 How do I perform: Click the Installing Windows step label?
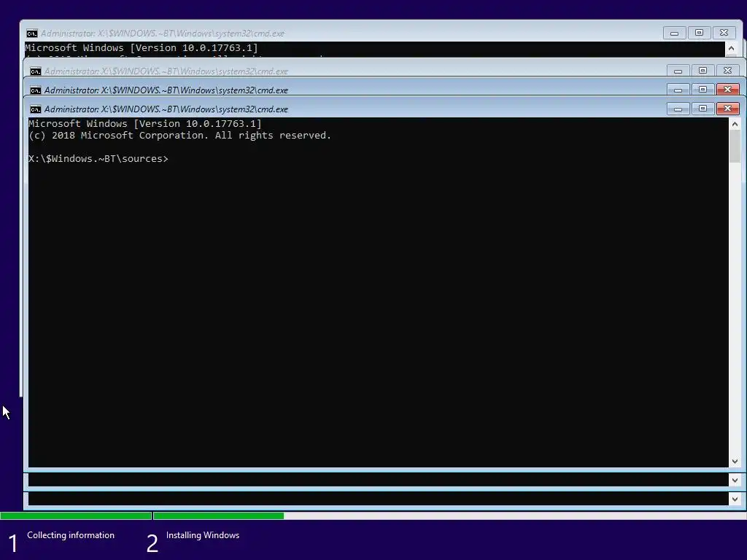(x=203, y=535)
